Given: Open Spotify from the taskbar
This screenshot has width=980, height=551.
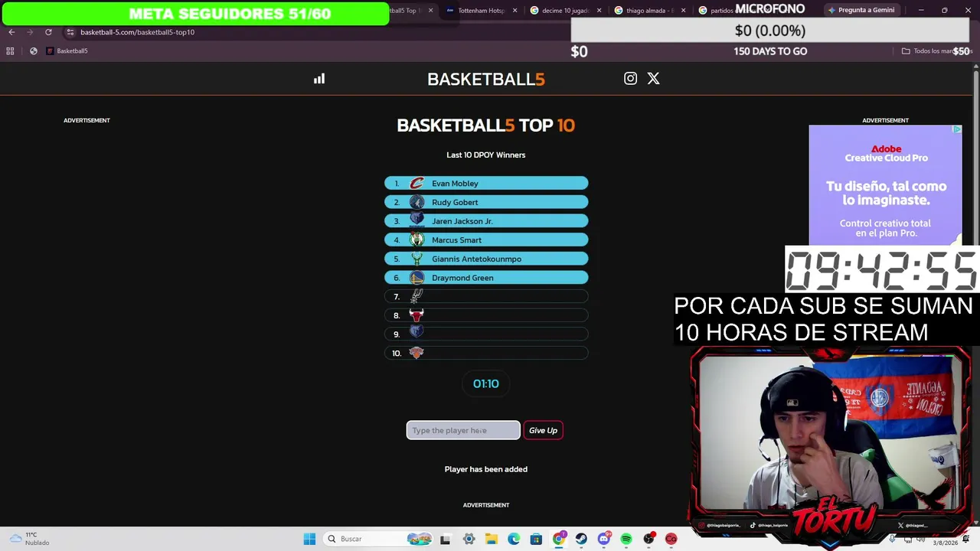Looking at the screenshot, I should (x=626, y=539).
